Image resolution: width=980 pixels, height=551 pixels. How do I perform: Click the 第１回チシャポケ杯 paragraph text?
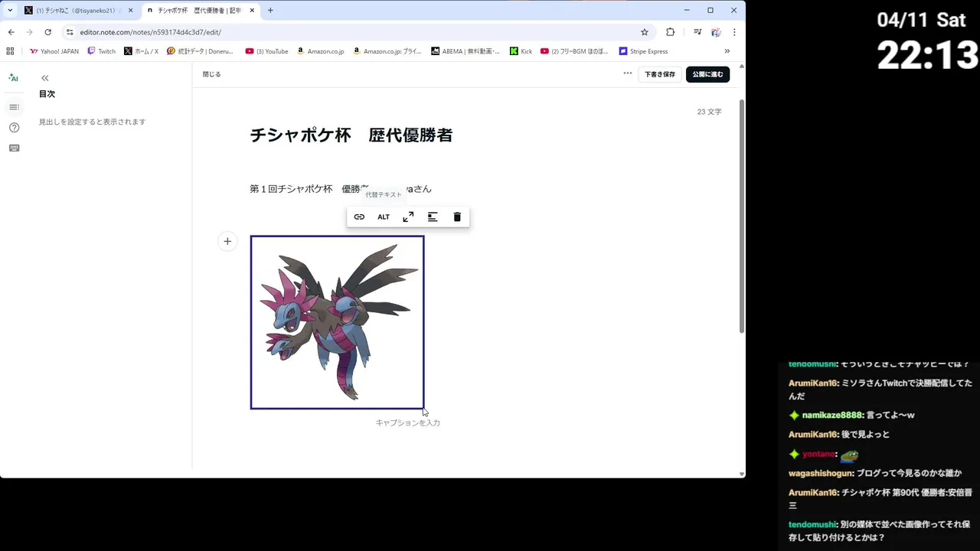coord(341,189)
